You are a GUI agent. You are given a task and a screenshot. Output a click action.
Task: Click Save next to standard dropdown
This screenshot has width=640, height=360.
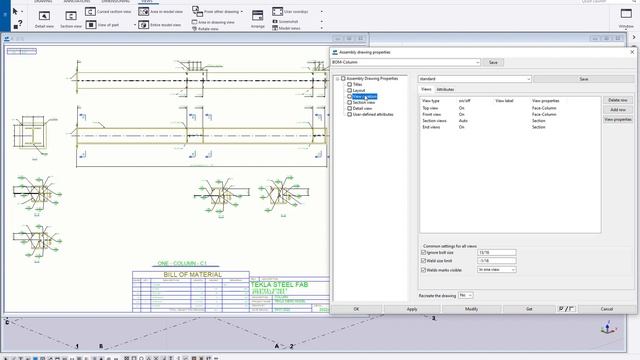(584, 79)
